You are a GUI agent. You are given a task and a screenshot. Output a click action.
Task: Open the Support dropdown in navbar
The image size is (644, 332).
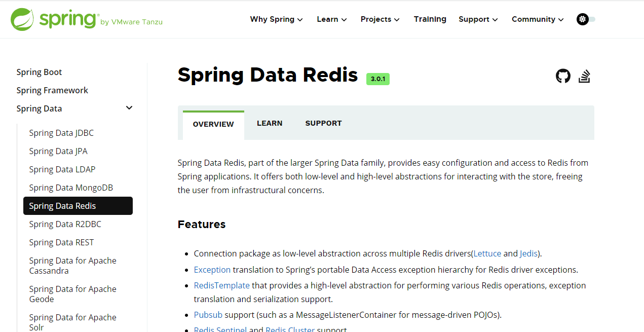(478, 19)
